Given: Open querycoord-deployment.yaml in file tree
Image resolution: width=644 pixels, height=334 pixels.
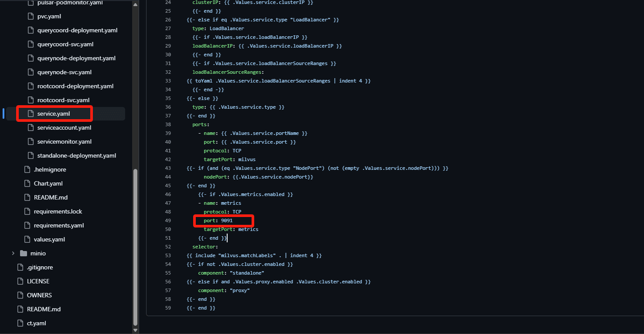Looking at the screenshot, I should pyautogui.click(x=77, y=30).
